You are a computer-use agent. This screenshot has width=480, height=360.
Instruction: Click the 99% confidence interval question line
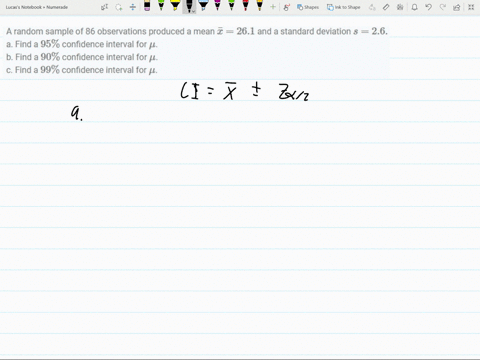pos(82,70)
